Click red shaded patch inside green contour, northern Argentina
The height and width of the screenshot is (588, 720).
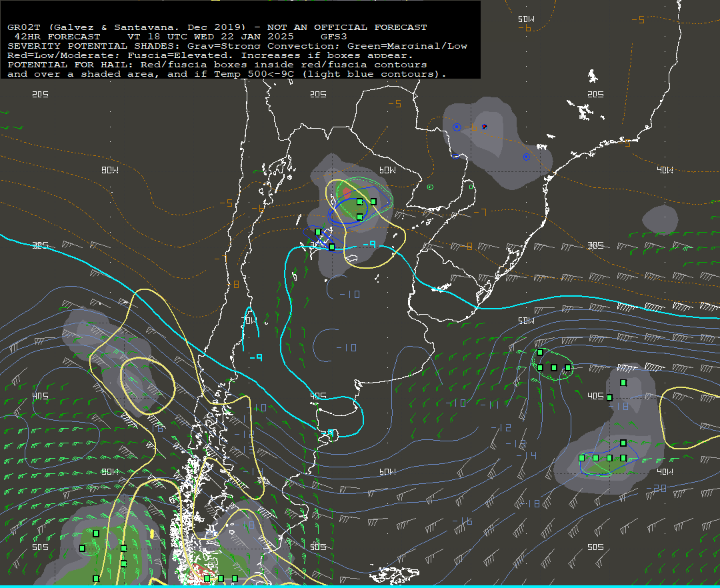[x=346, y=192]
